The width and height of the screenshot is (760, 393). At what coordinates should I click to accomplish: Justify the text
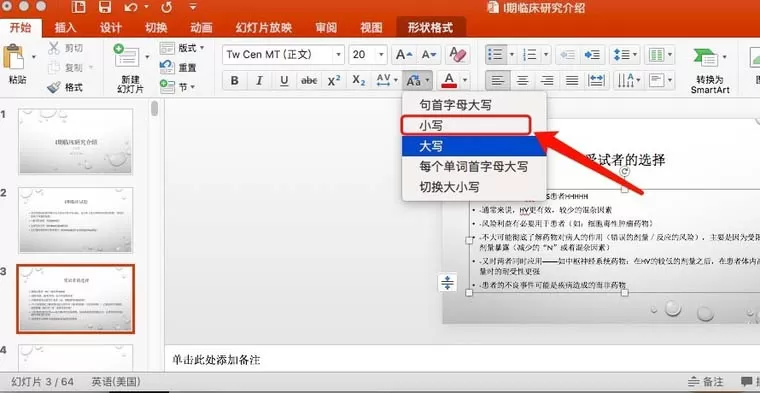point(572,80)
